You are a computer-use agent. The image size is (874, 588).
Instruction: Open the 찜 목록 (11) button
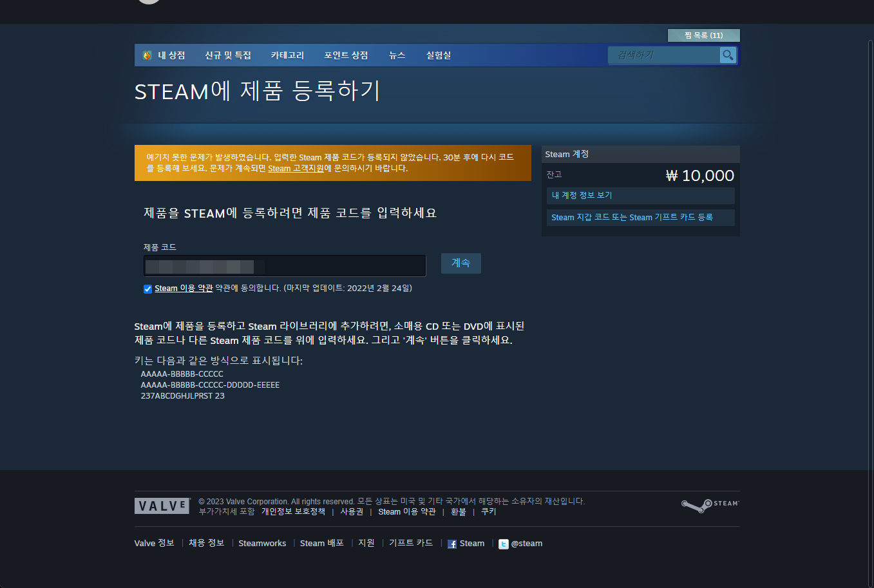[703, 35]
